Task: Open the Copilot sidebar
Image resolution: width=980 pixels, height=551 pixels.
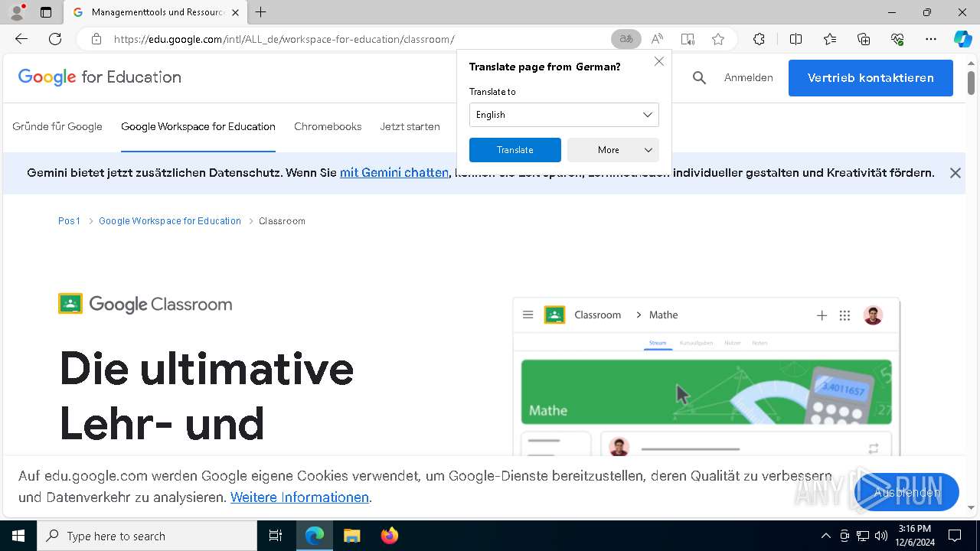Action: (x=962, y=39)
